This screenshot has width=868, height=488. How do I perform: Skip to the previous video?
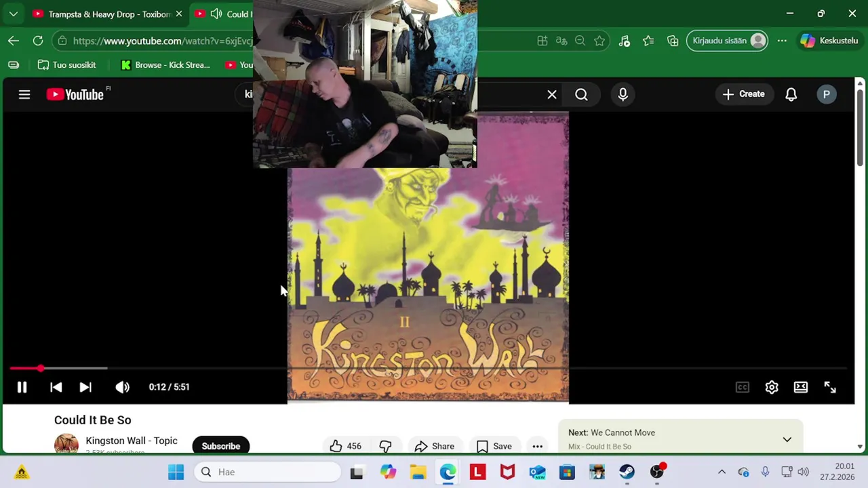coord(56,387)
